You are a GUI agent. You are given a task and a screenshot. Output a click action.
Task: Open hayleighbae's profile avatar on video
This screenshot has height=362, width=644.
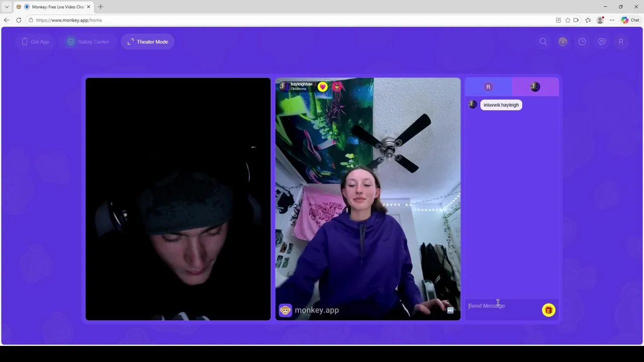pos(284,86)
